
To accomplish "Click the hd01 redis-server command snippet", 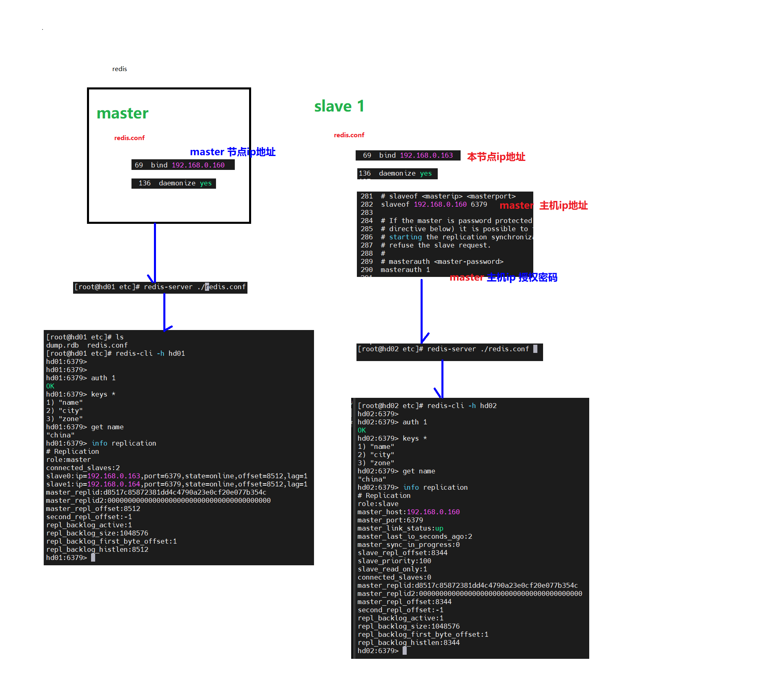I will [160, 287].
